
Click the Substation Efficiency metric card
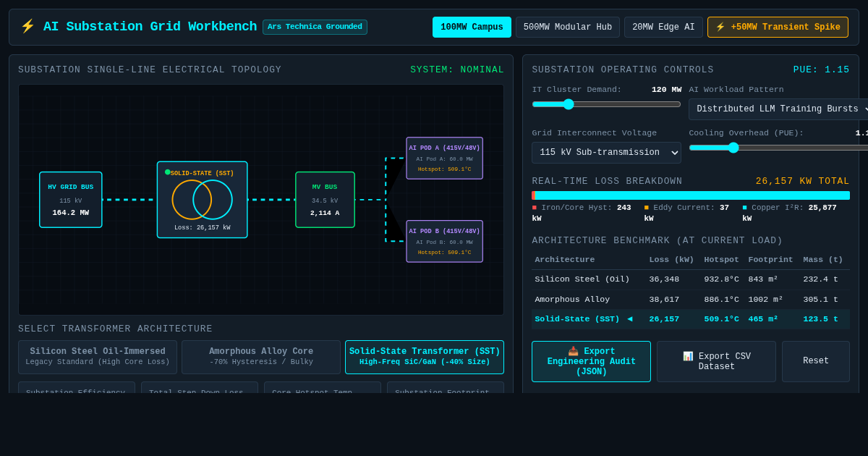coord(77,388)
